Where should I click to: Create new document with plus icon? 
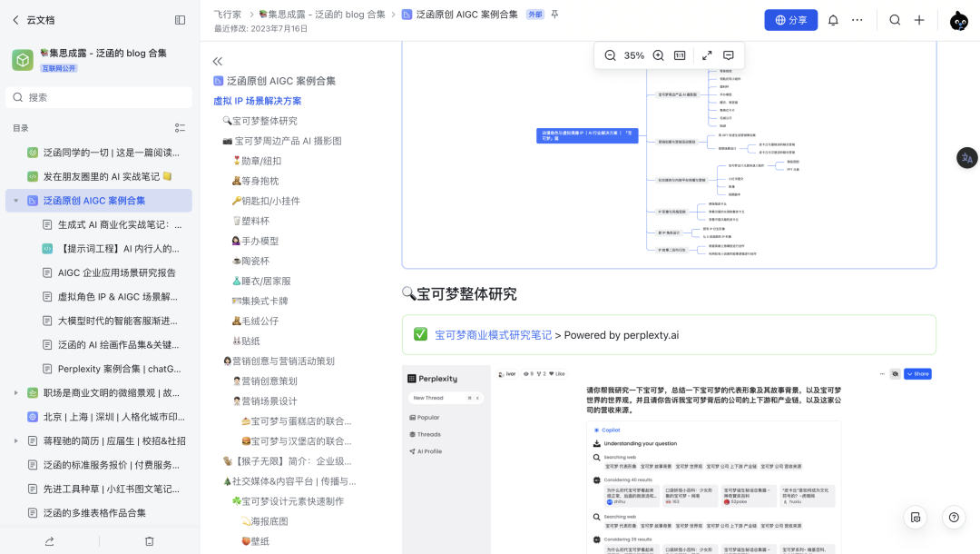pyautogui.click(x=918, y=20)
